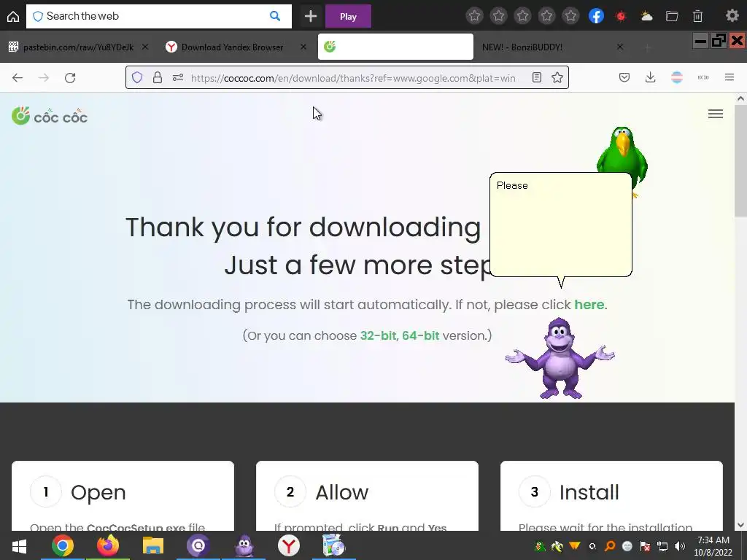The height and width of the screenshot is (560, 747).
Task: Click the home icon in the top bar
Action: 13,16
